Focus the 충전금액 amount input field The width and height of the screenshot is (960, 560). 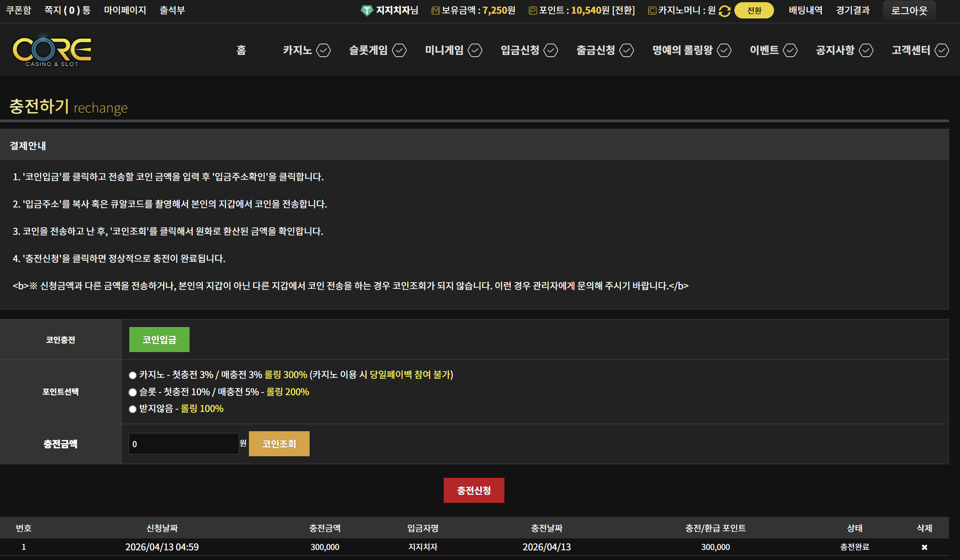tap(183, 444)
